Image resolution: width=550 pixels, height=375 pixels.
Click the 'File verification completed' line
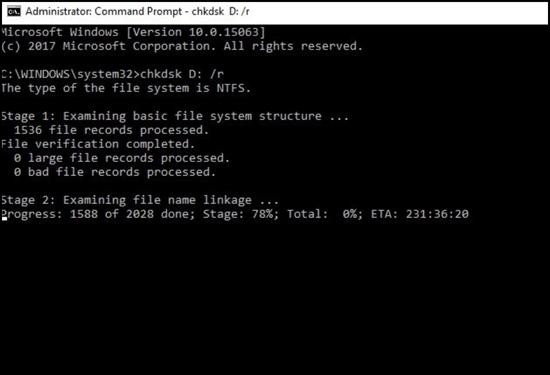click(x=98, y=144)
